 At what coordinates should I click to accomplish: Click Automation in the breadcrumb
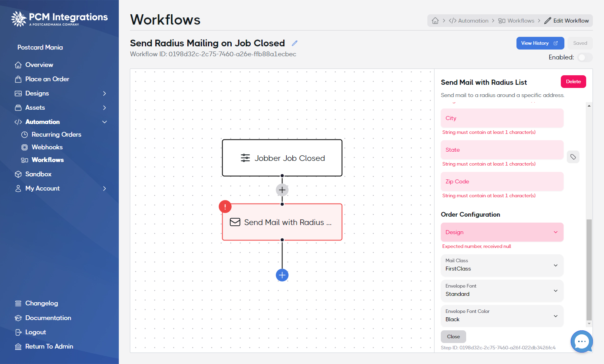[469, 21]
